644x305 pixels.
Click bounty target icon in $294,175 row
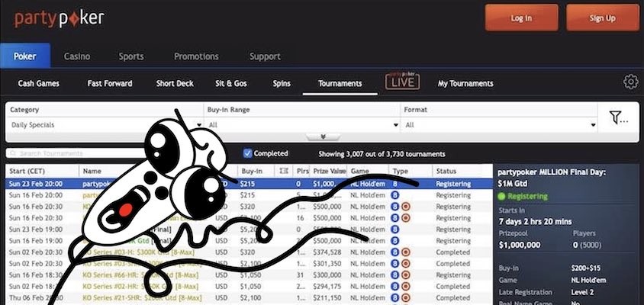pos(405,287)
